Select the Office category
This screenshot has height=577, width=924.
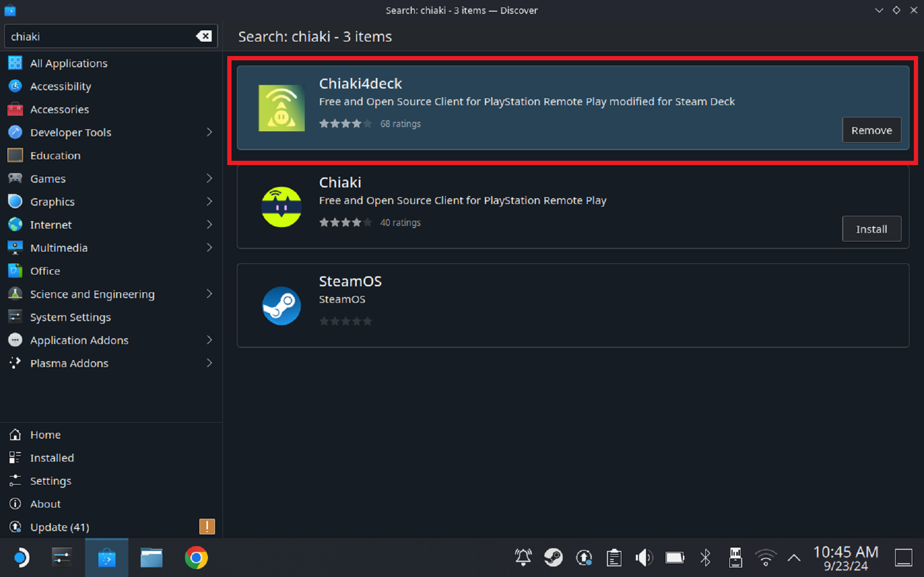tap(111, 271)
